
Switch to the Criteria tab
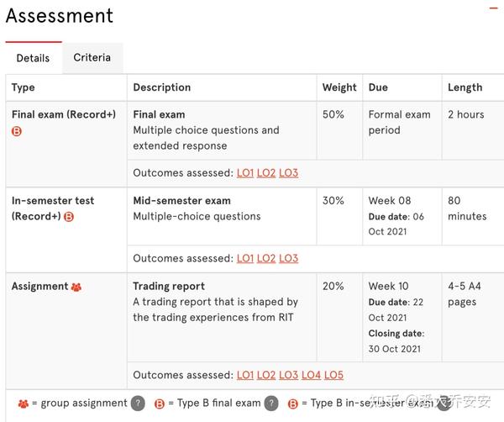coord(92,57)
